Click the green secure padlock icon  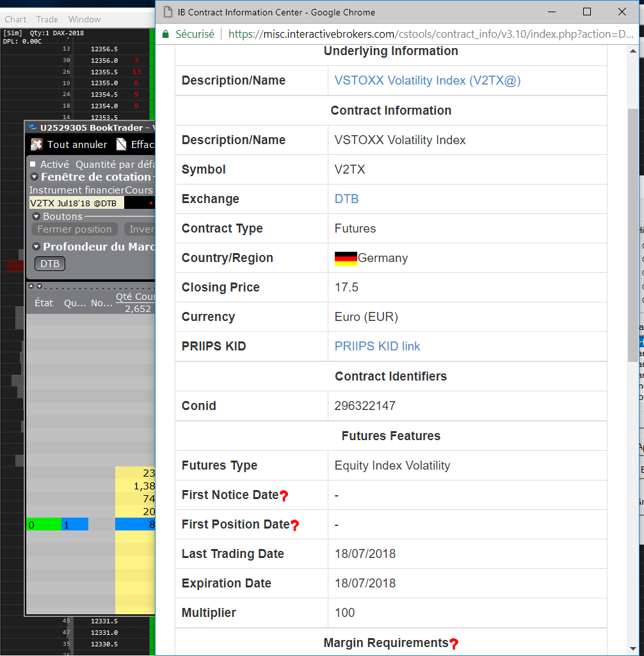[x=166, y=35]
